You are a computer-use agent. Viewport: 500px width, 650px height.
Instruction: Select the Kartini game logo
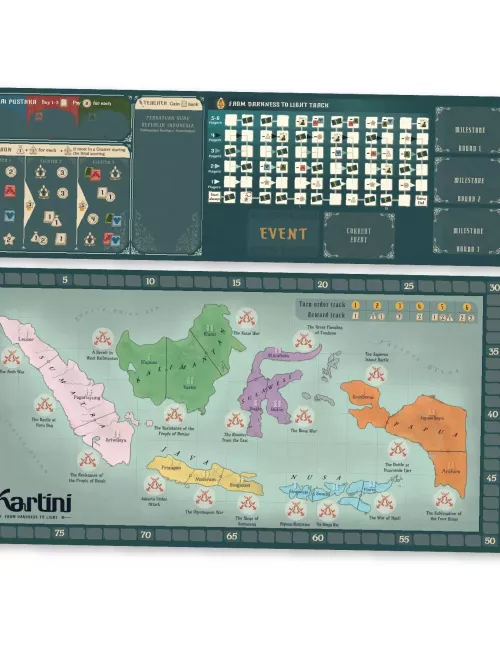click(35, 503)
